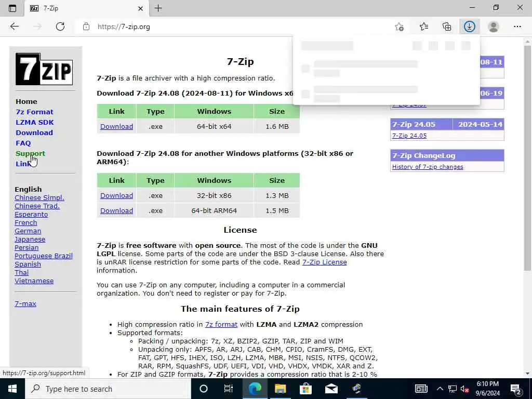Show hidden tray icons chevron
The height and width of the screenshot is (399, 532).
[440, 389]
